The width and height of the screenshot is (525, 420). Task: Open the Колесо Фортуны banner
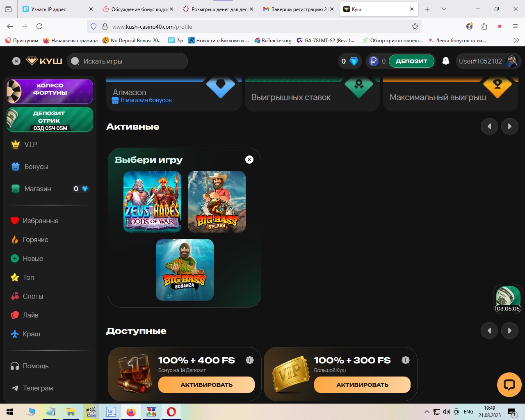pyautogui.click(x=50, y=91)
